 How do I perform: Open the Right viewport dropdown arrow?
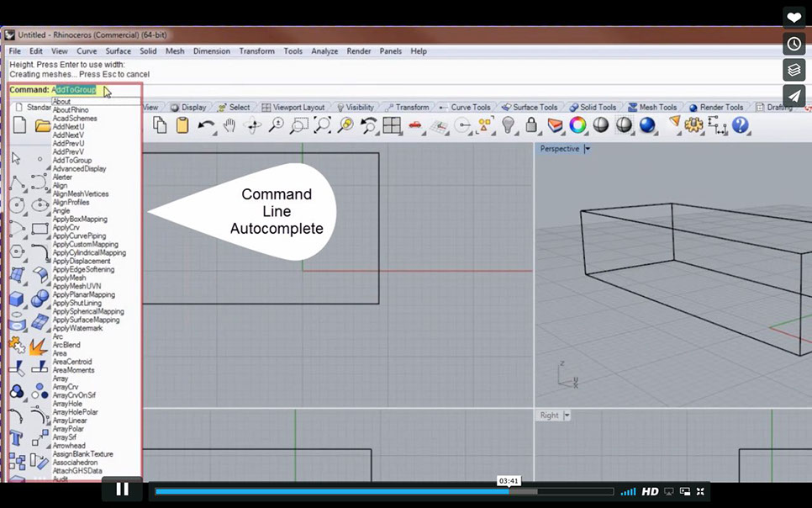[x=567, y=415]
